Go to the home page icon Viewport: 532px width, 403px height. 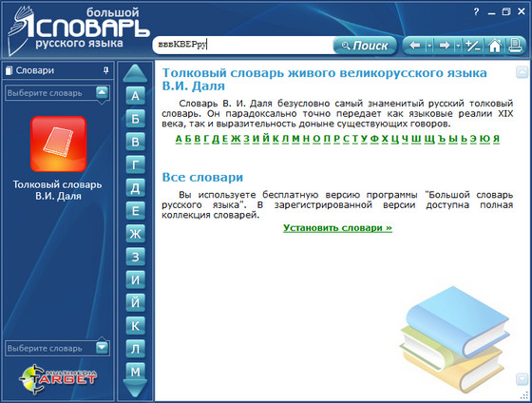click(495, 46)
